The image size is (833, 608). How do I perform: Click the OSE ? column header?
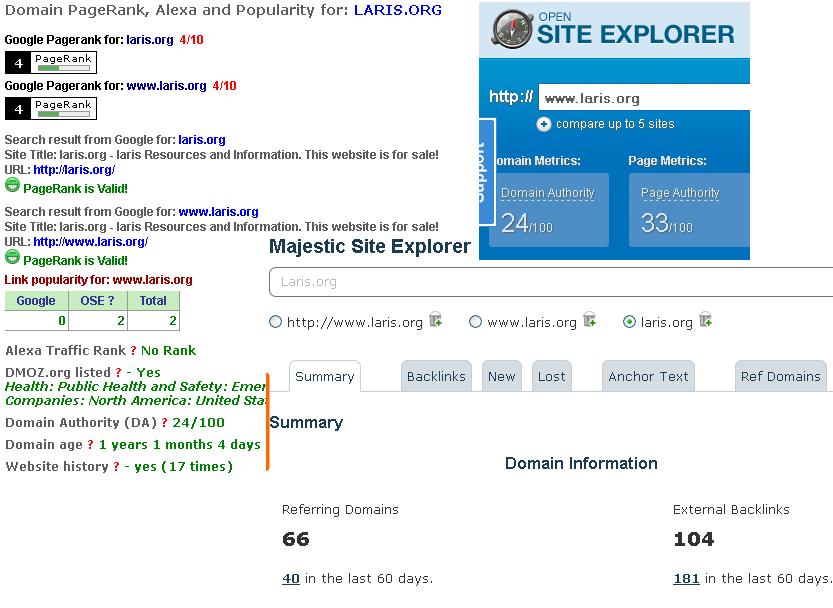pos(98,300)
